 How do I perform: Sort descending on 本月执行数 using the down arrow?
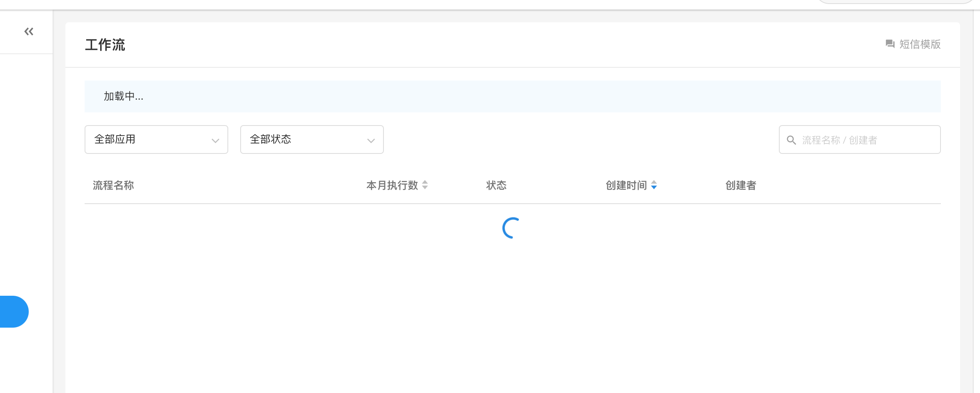coord(425,188)
